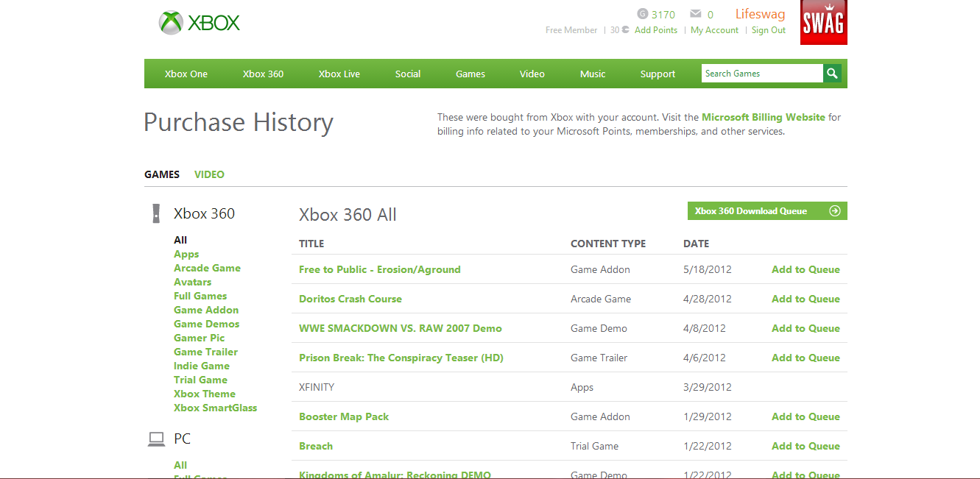980x479 pixels.
Task: Switch to the VIDEO tab
Action: pyautogui.click(x=209, y=174)
